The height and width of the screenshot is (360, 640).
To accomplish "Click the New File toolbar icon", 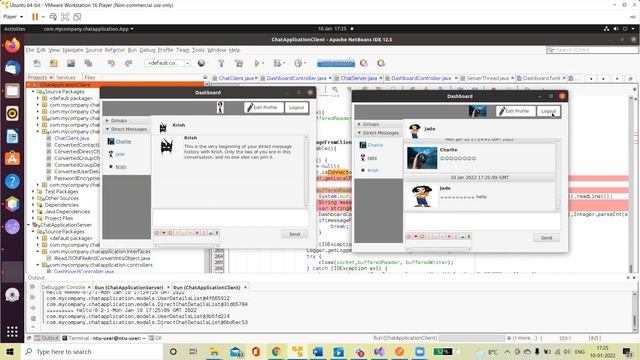I will (x=37, y=63).
